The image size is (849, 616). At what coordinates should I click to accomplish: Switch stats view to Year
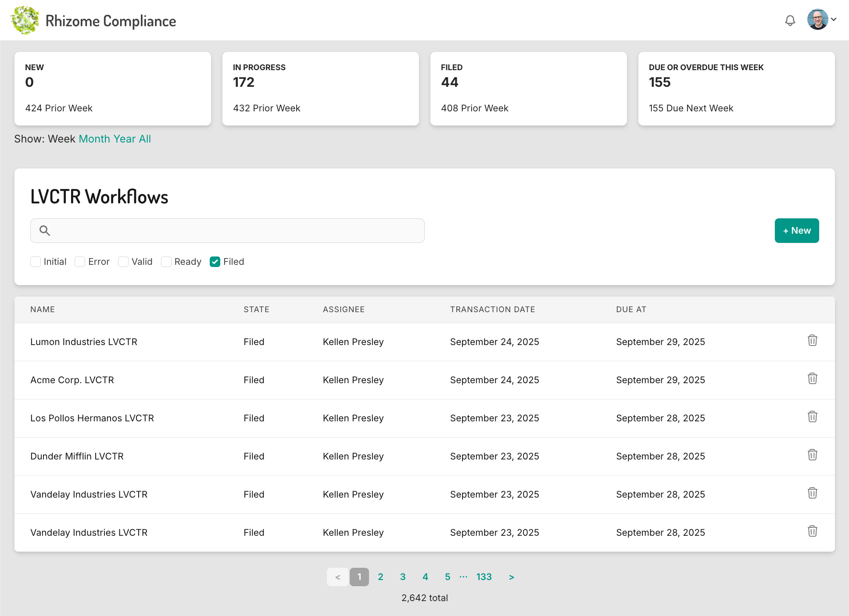(x=124, y=139)
